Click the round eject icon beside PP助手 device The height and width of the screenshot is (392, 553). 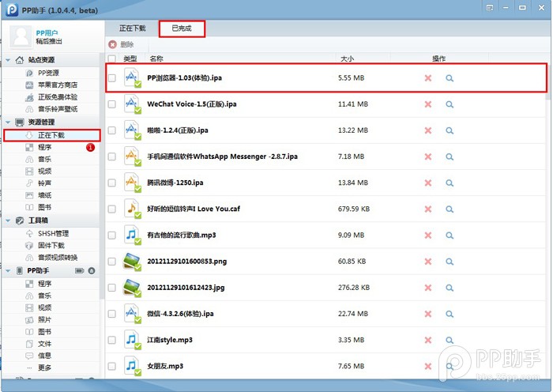tap(92, 271)
